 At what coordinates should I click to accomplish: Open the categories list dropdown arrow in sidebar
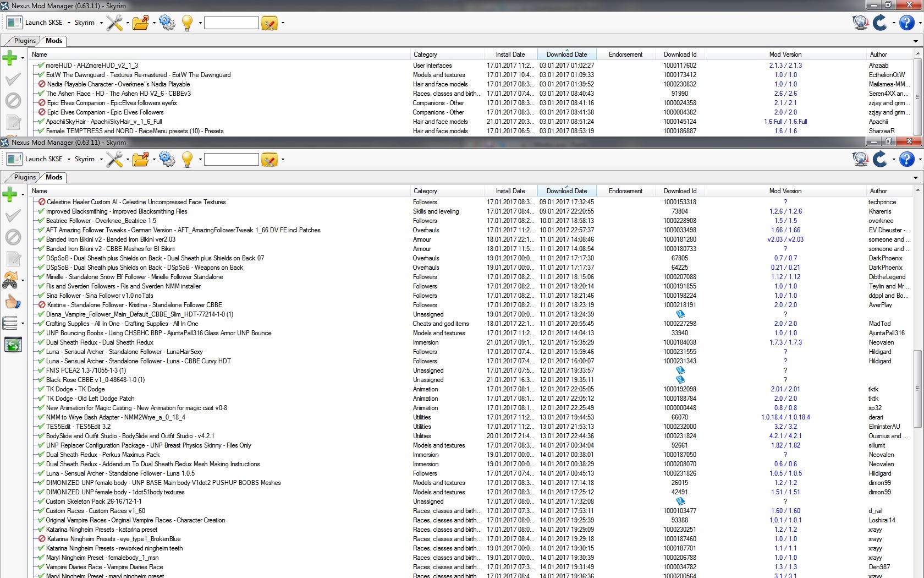[23, 323]
